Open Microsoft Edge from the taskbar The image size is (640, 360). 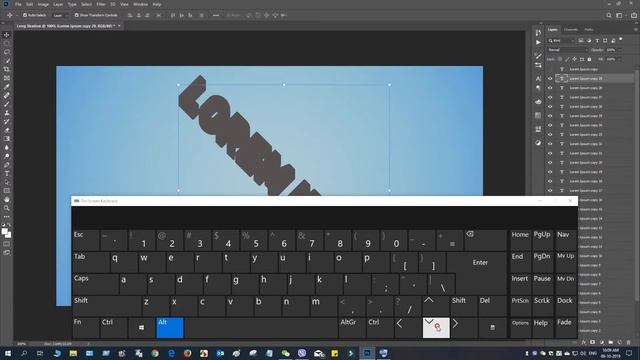pyautogui.click(x=171, y=353)
